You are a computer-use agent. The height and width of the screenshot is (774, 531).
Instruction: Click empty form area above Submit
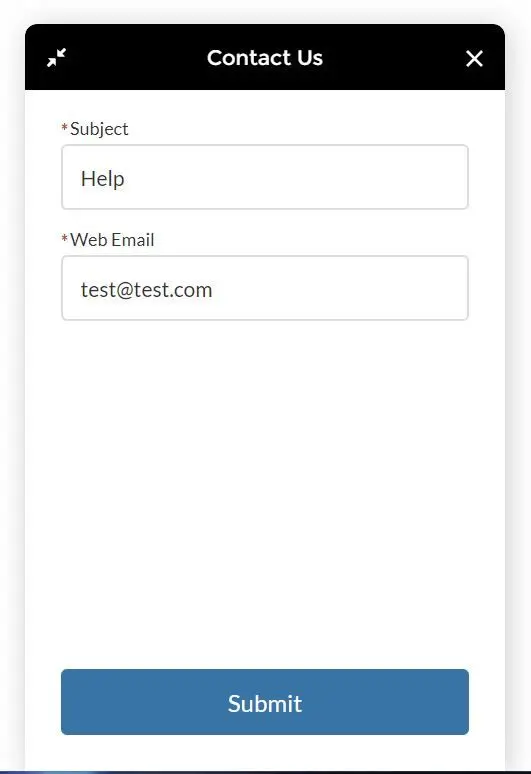(265, 494)
